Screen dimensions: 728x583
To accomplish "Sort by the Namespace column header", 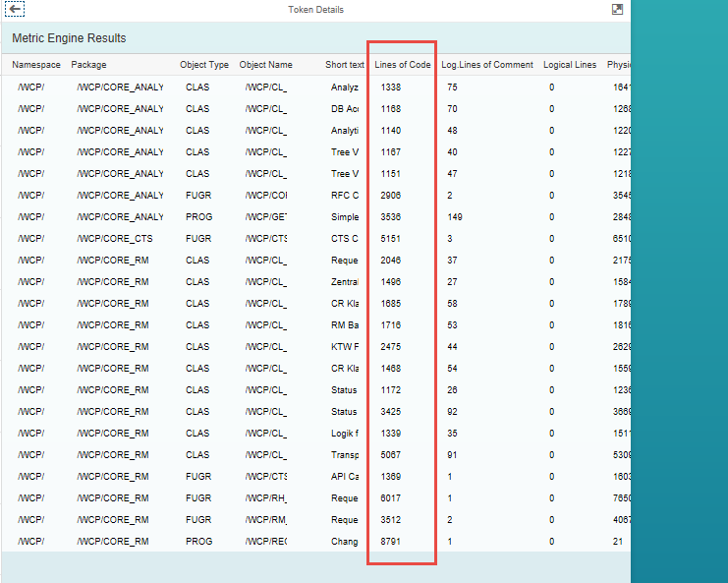I will 36,65.
